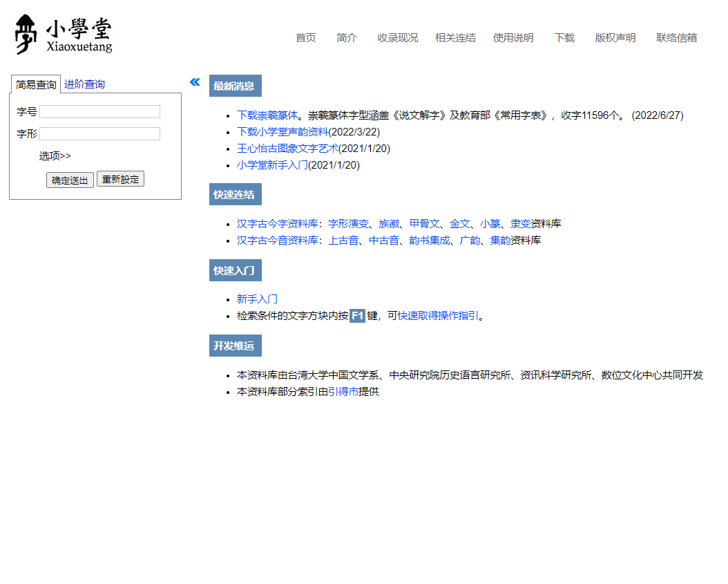Image resolution: width=728 pixels, height=584 pixels.
Task: Open the 下载小学堂声韵资料 link
Action: 282,132
